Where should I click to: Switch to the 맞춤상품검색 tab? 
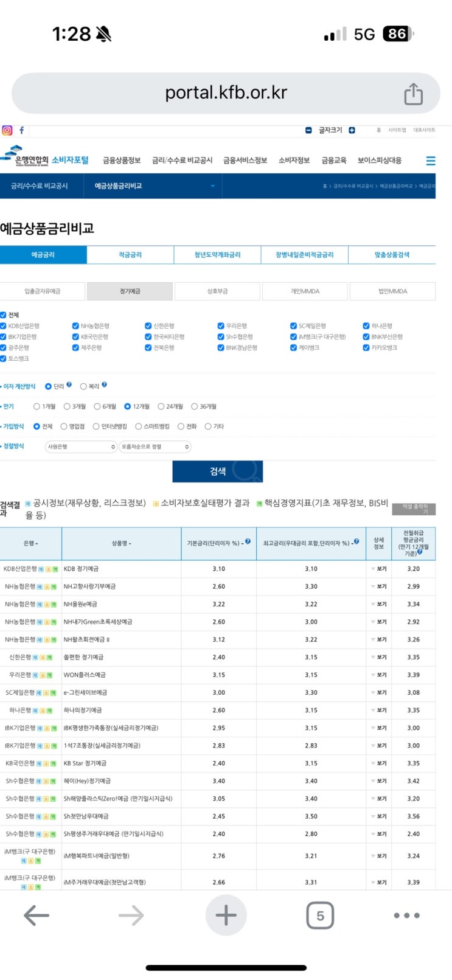click(x=392, y=255)
